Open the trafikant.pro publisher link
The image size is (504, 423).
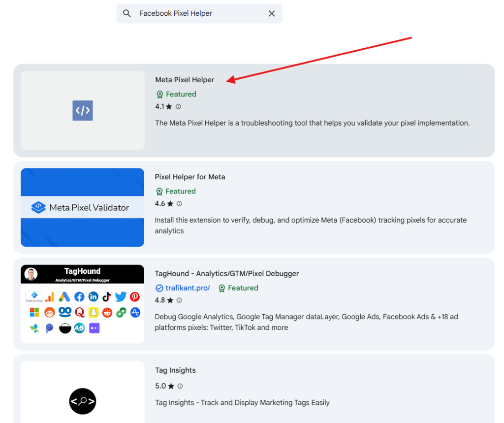click(188, 288)
